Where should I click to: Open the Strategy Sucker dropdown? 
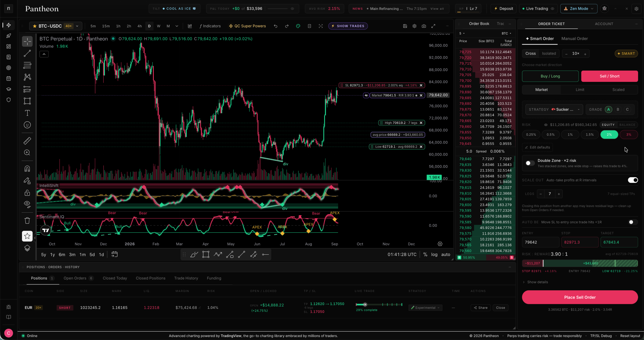click(x=554, y=109)
